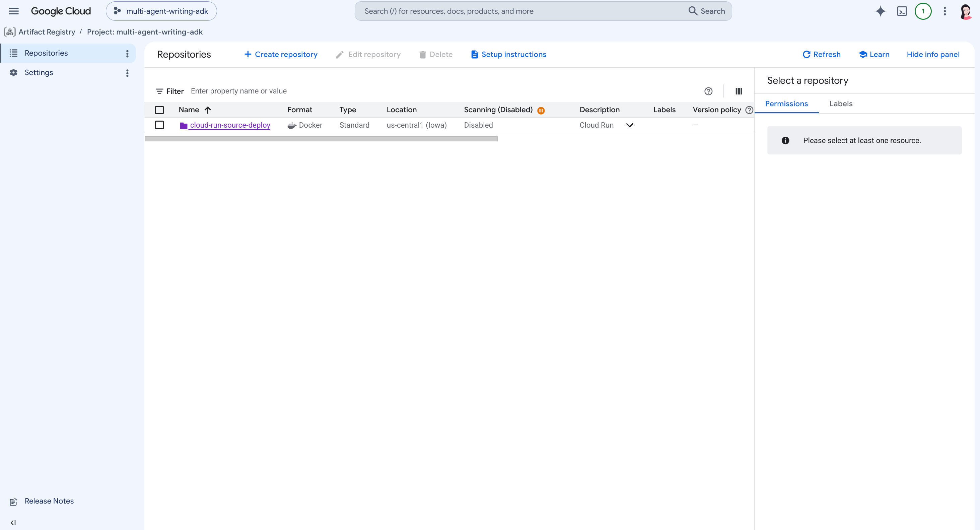Click the Type column header
The height and width of the screenshot is (530, 980).
pos(348,110)
